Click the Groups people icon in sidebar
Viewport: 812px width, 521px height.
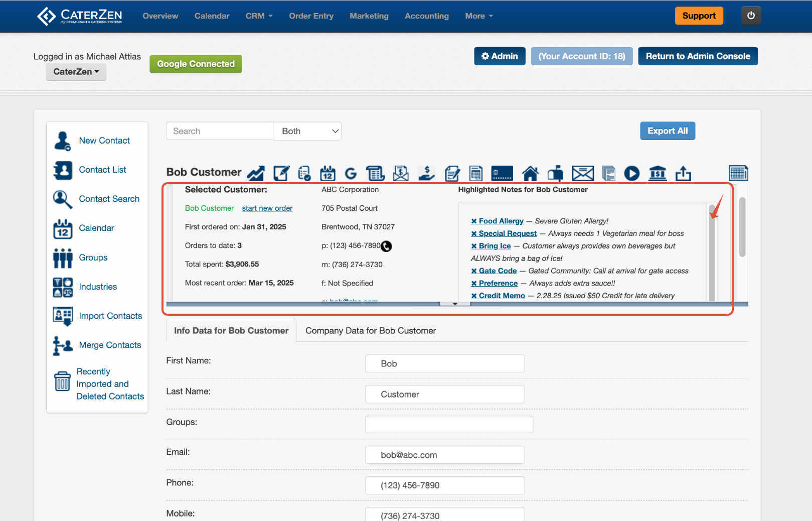point(63,258)
